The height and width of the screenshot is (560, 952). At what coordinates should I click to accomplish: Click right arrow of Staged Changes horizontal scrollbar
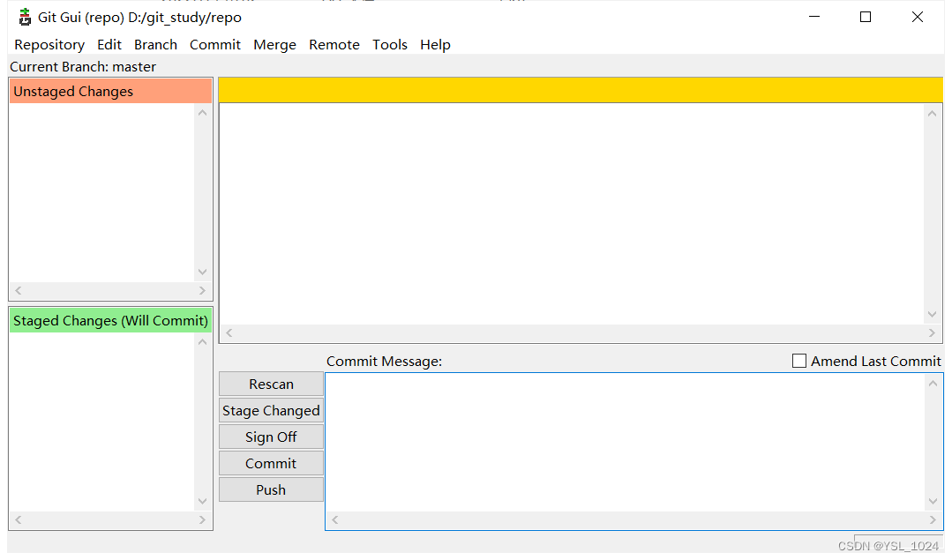pos(202,520)
